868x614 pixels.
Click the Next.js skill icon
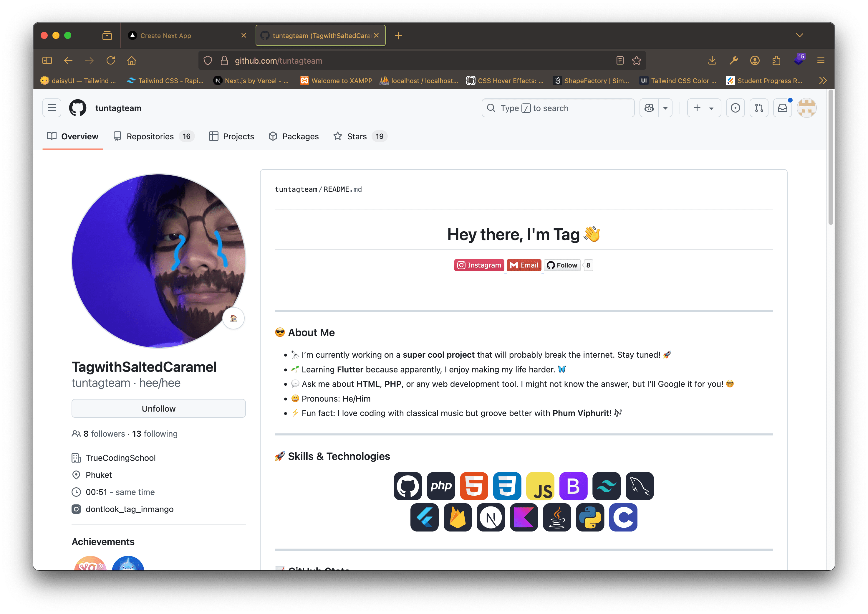[491, 518]
